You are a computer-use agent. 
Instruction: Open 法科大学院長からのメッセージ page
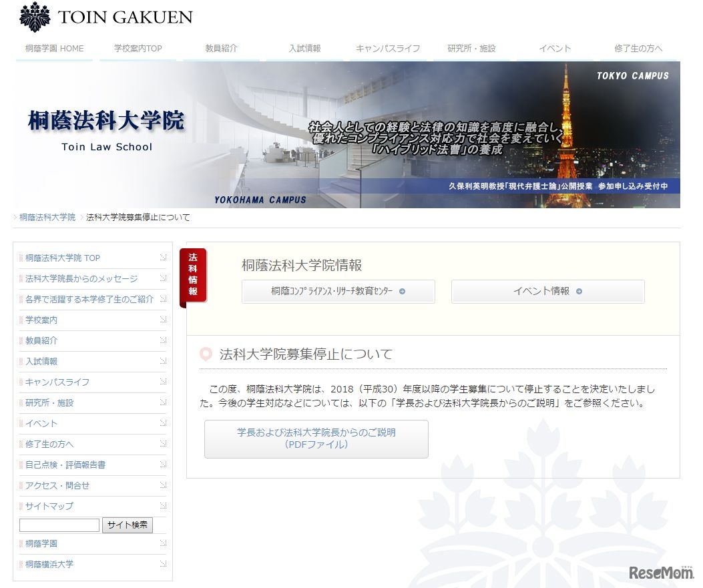coord(80,278)
